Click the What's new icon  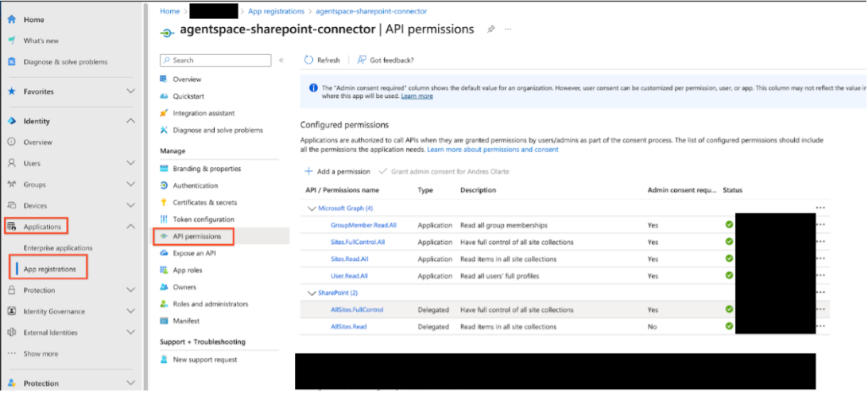point(12,41)
